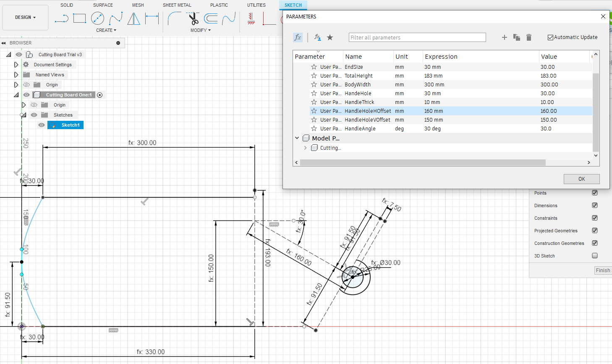Select the Center Diameter Circle tool
This screenshot has height=364, width=612.
pos(97,18)
